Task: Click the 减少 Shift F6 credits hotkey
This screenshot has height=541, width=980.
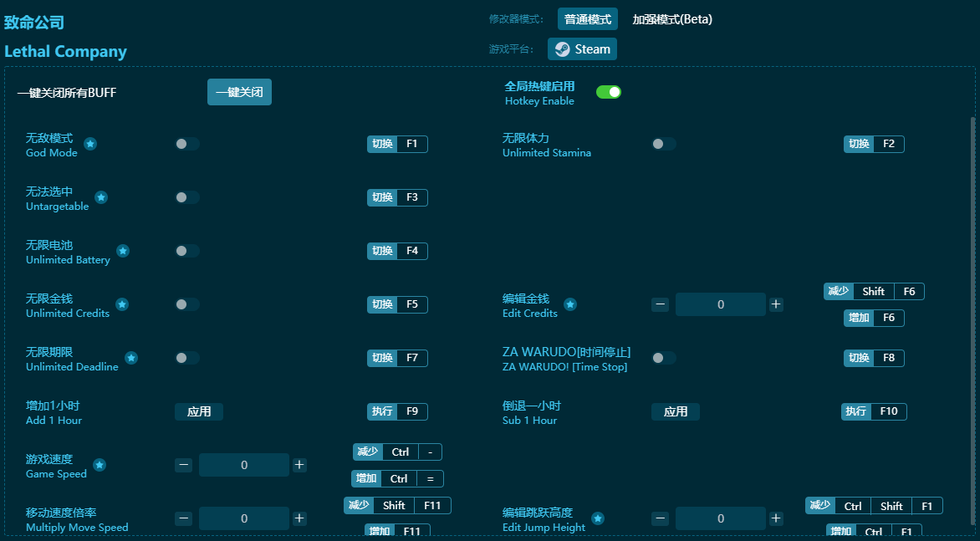Action: pos(874,292)
